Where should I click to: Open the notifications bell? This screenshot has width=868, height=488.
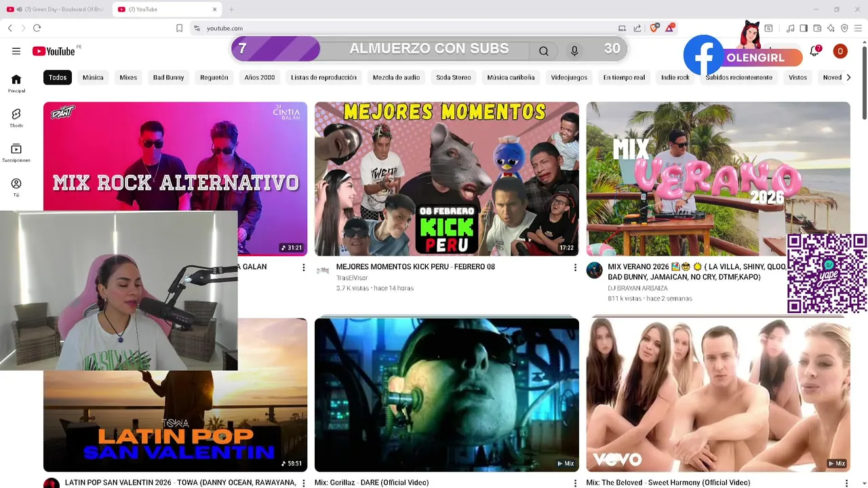point(814,52)
